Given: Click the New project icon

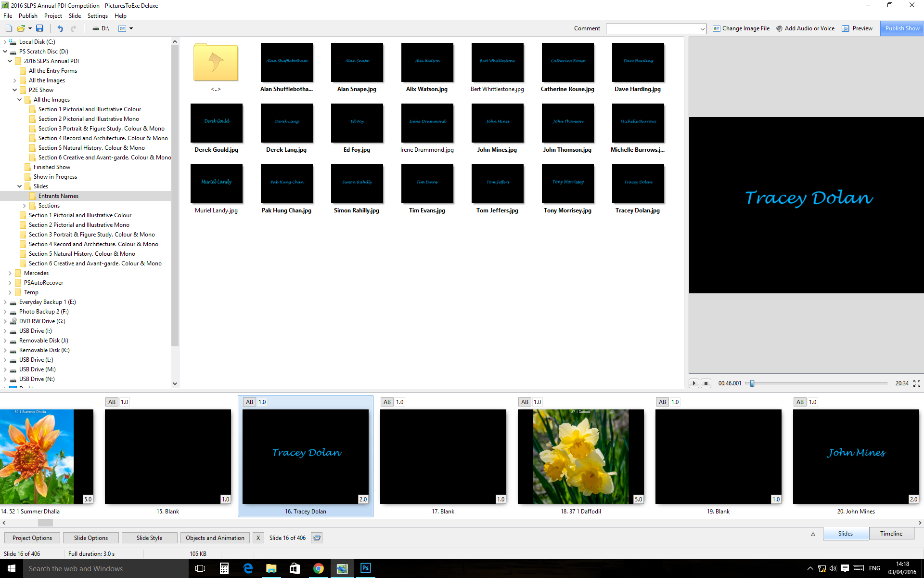Looking at the screenshot, I should pyautogui.click(x=9, y=28).
